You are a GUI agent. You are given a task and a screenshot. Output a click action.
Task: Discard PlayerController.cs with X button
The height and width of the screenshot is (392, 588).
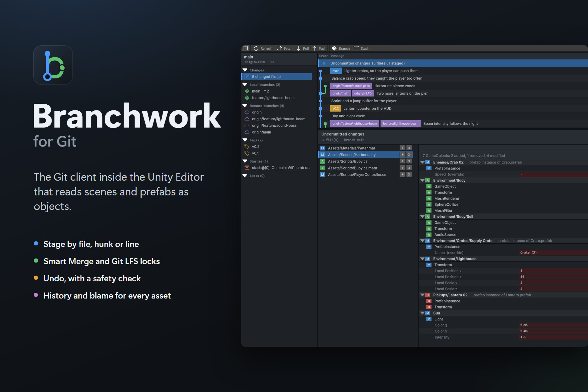pyautogui.click(x=409, y=174)
